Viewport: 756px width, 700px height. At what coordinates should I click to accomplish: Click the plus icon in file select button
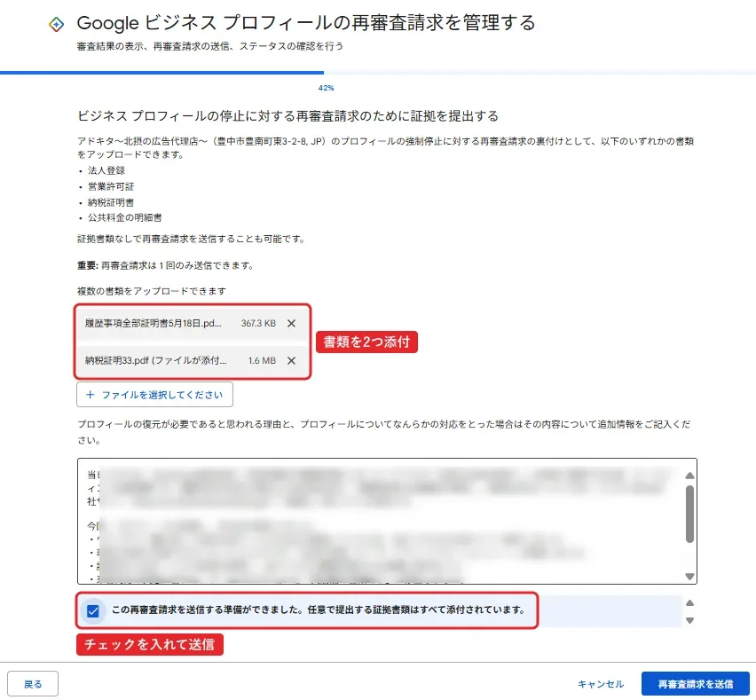[x=90, y=395]
